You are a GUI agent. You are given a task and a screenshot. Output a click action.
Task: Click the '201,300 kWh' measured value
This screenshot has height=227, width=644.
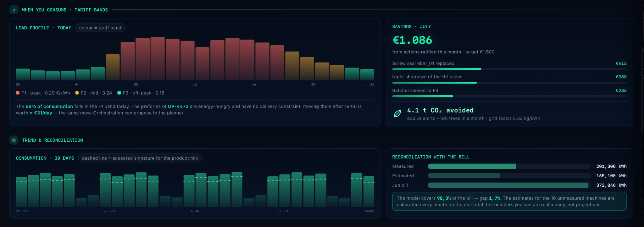611,166
